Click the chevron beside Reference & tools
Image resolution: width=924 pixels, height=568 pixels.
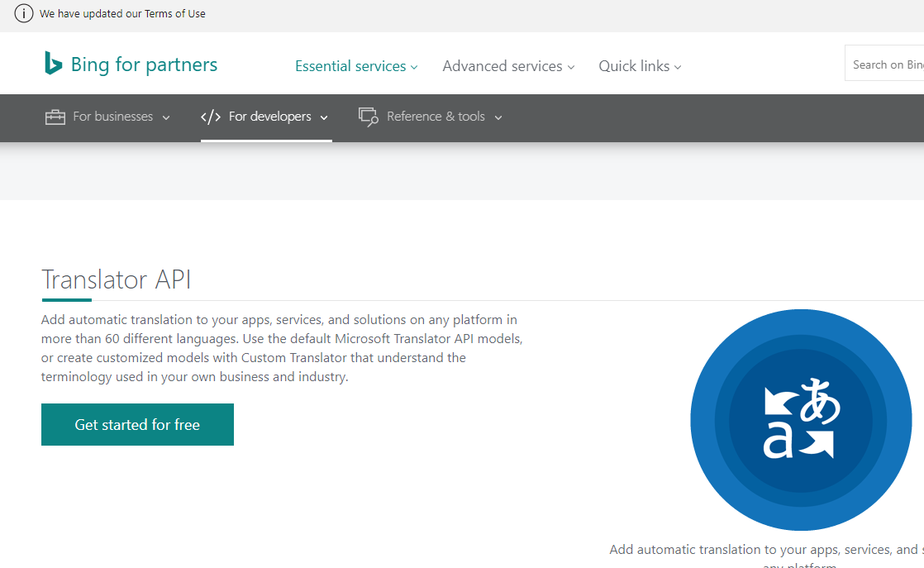(x=498, y=118)
